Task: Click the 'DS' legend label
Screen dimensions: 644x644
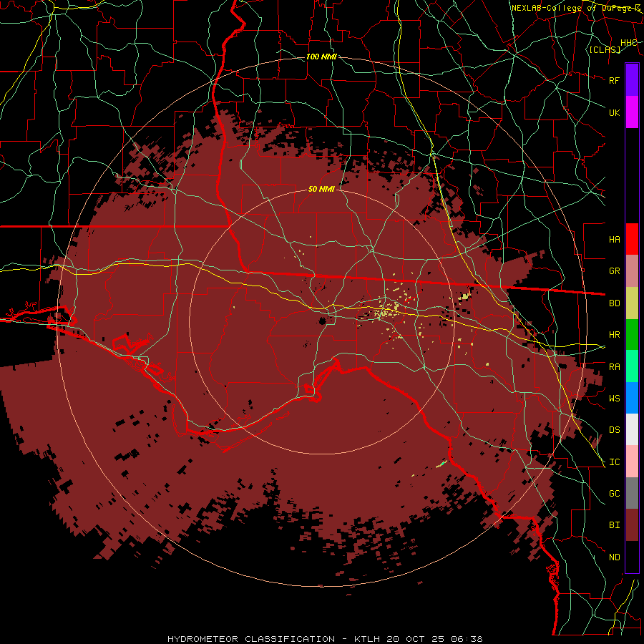Action: pyautogui.click(x=614, y=430)
